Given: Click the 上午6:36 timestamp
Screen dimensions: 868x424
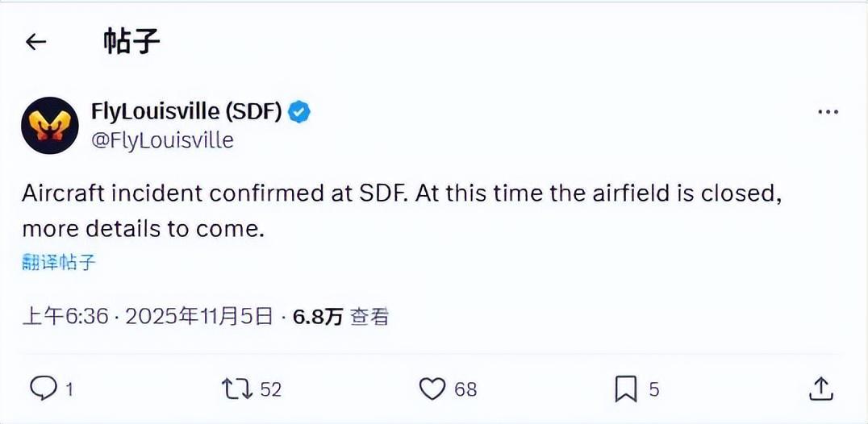Looking at the screenshot, I should click(65, 317).
